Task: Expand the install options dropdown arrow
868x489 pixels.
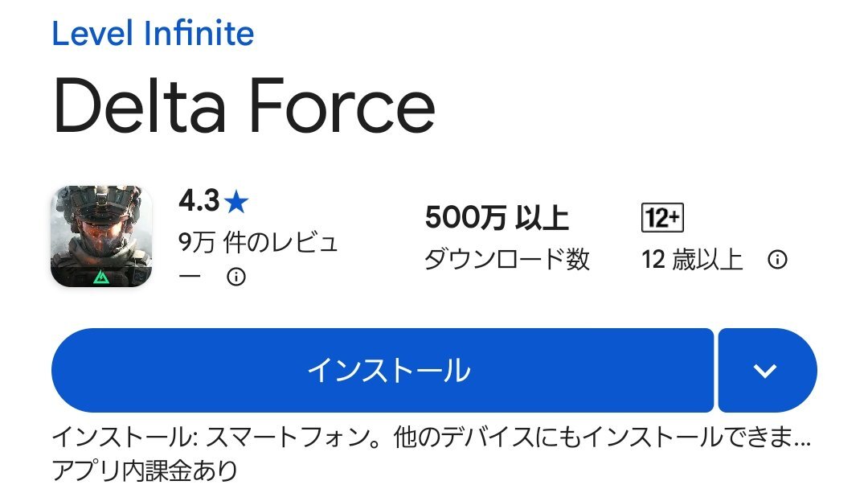Action: [766, 371]
